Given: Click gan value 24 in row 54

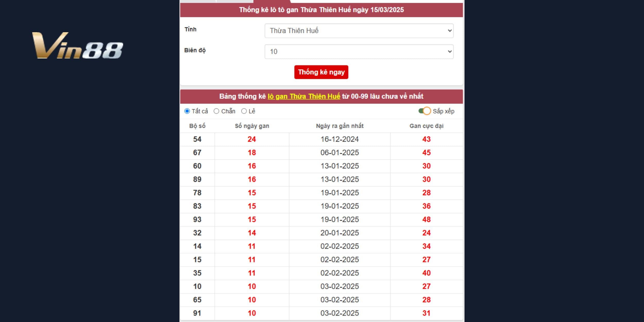Looking at the screenshot, I should point(252,139).
